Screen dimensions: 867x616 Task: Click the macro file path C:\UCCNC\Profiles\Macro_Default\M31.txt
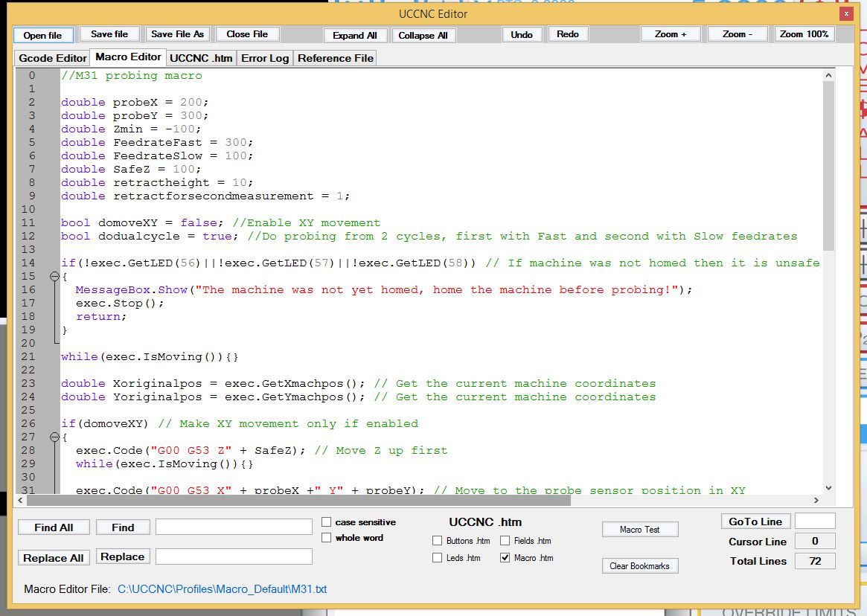tap(223, 589)
